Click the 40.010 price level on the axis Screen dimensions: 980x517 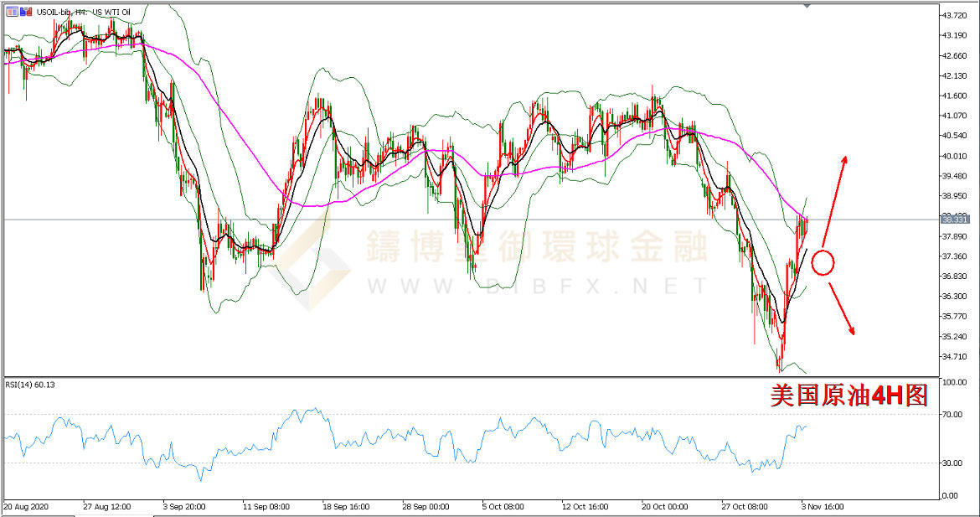(955, 156)
